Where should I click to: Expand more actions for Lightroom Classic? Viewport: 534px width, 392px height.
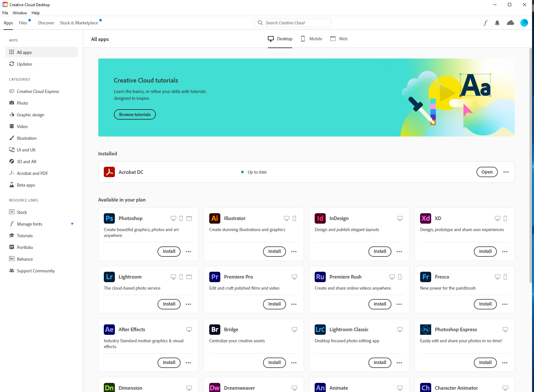pyautogui.click(x=399, y=363)
